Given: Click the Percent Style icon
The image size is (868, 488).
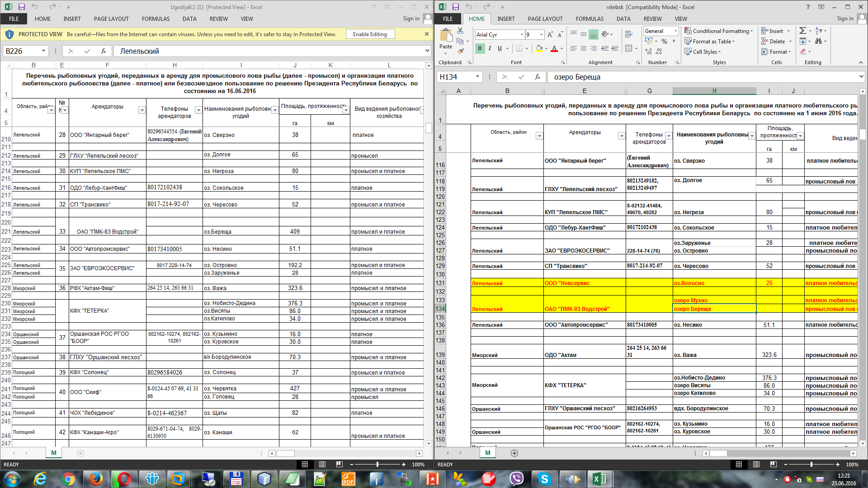Looking at the screenshot, I should (x=664, y=41).
